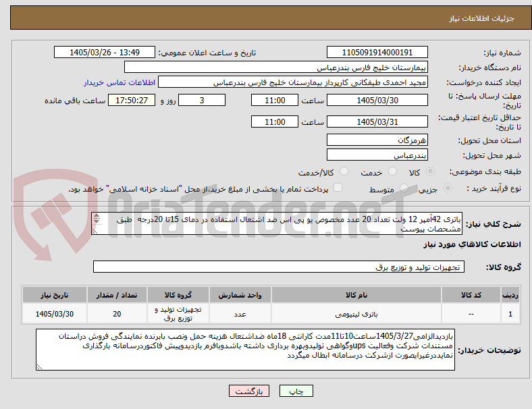Click the price validity date 1405/03/31 field
Image resolution: width=532 pixels, height=409 pixels.
tap(377, 121)
